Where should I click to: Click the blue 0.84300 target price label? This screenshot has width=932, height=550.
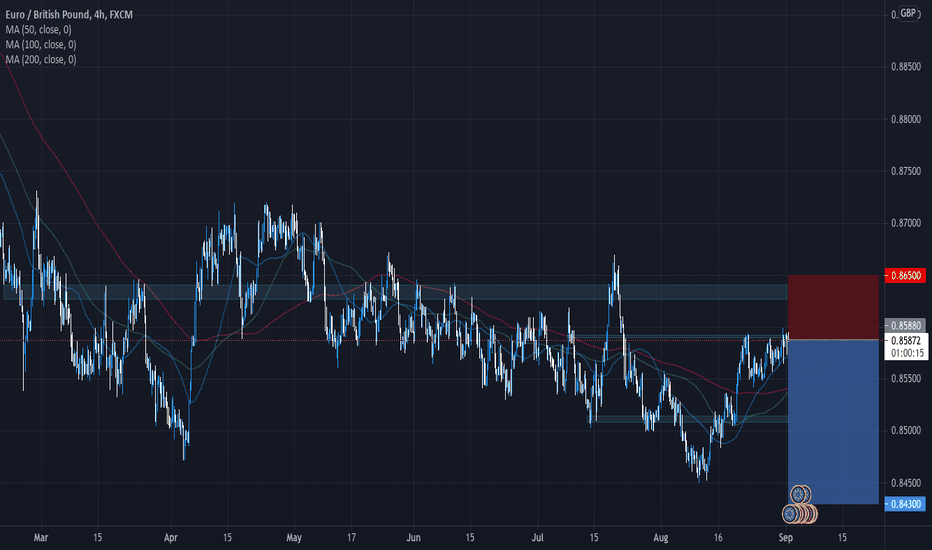pyautogui.click(x=905, y=504)
